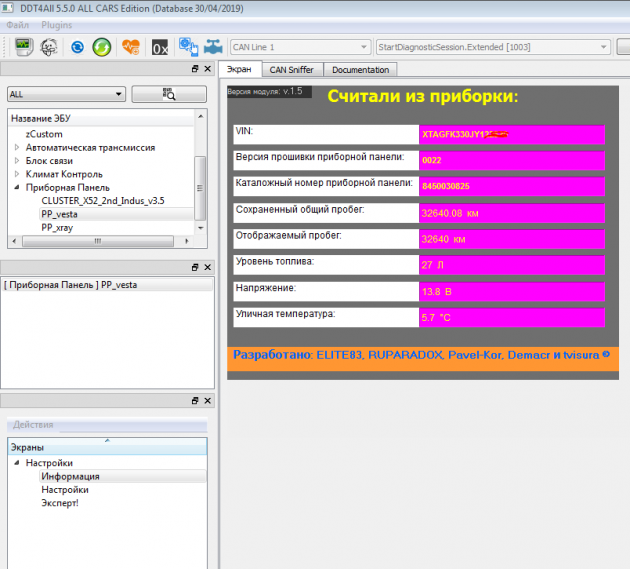This screenshot has height=569, width=630.
Task: Collapse the Приборная Панель tree node
Action: pos(17,187)
